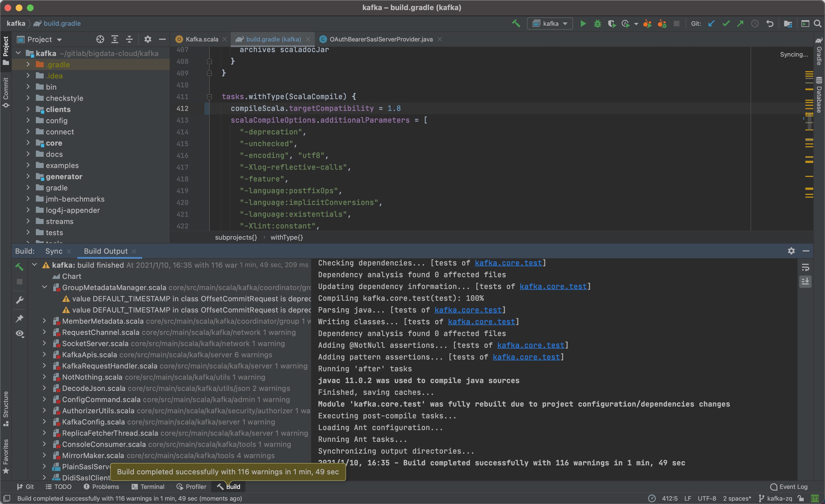This screenshot has width=825, height=504.
Task: Open Search Everywhere with the magnifier
Action: pos(818,24)
